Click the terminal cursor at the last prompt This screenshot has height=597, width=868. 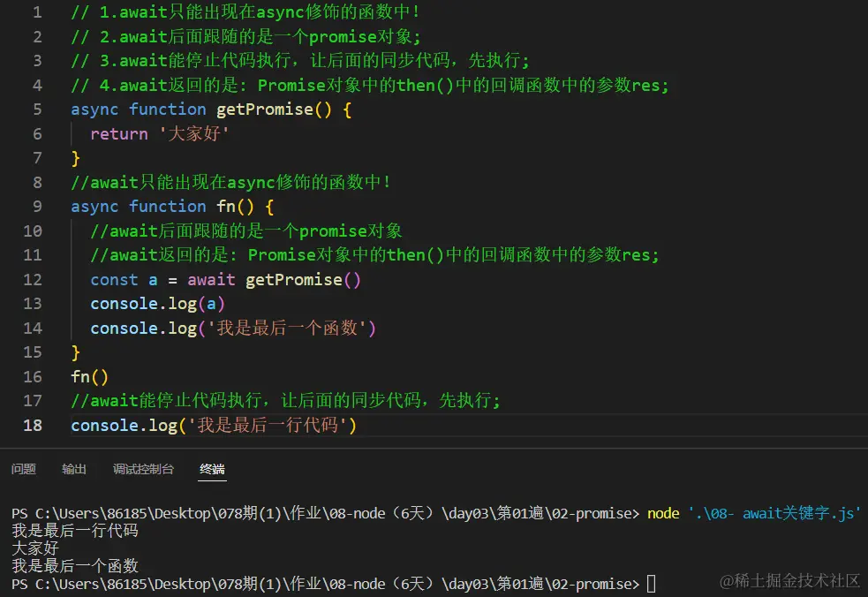pos(652,584)
